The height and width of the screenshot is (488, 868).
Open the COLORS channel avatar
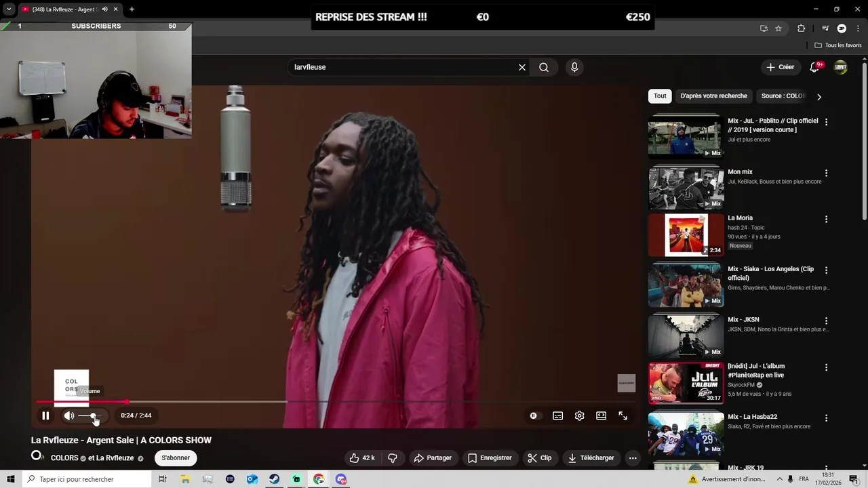37,456
